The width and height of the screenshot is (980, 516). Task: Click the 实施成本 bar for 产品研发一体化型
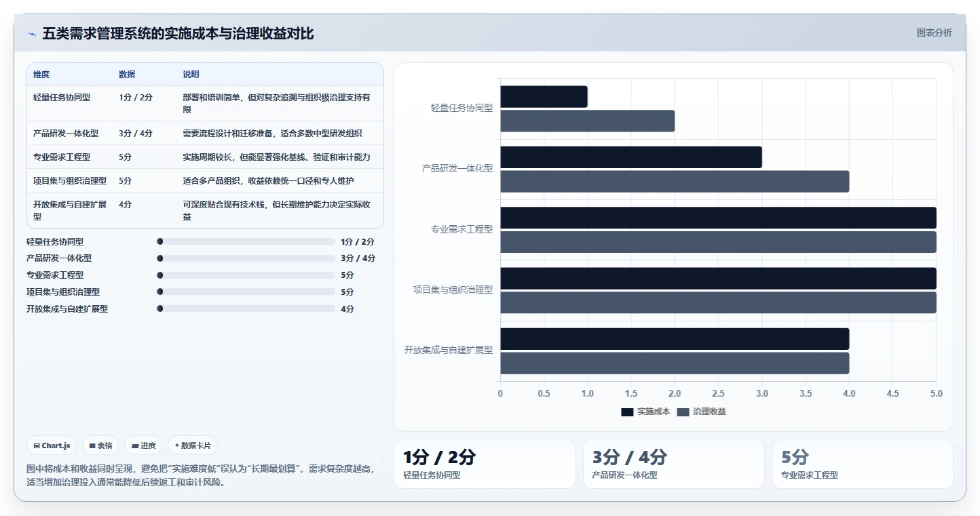[631, 157]
